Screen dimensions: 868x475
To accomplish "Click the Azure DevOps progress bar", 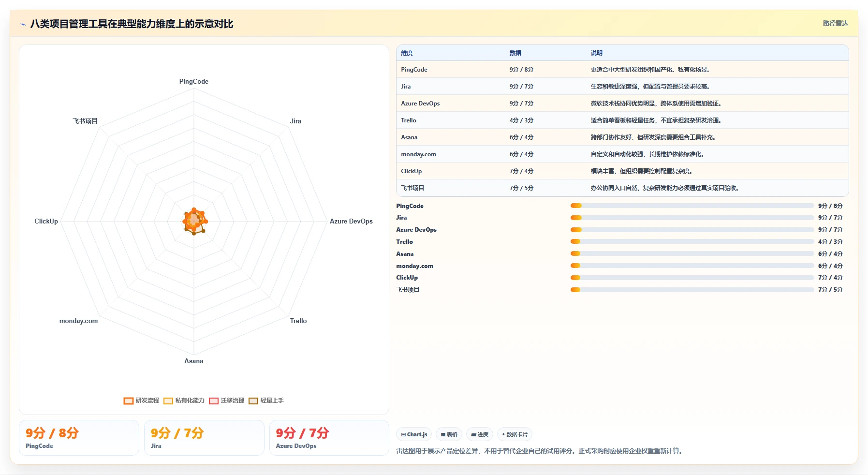I will tap(692, 230).
